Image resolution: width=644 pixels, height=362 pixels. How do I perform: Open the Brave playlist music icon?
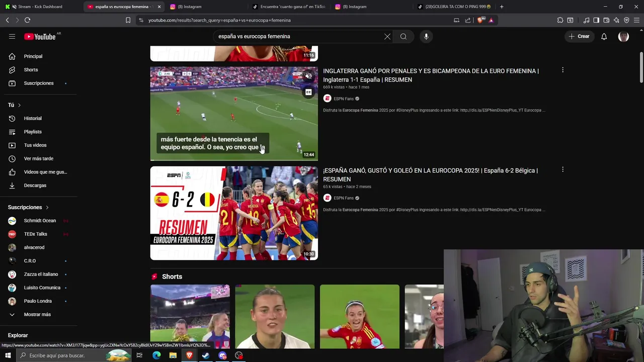pyautogui.click(x=586, y=20)
